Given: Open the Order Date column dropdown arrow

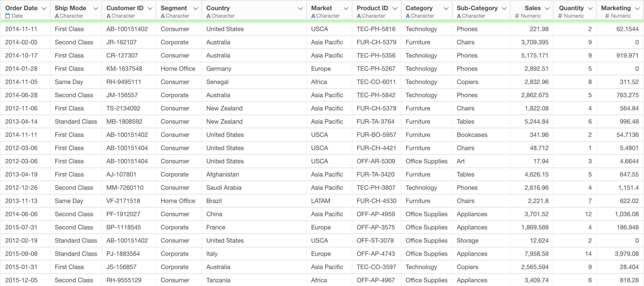Looking at the screenshot, I should [44, 9].
